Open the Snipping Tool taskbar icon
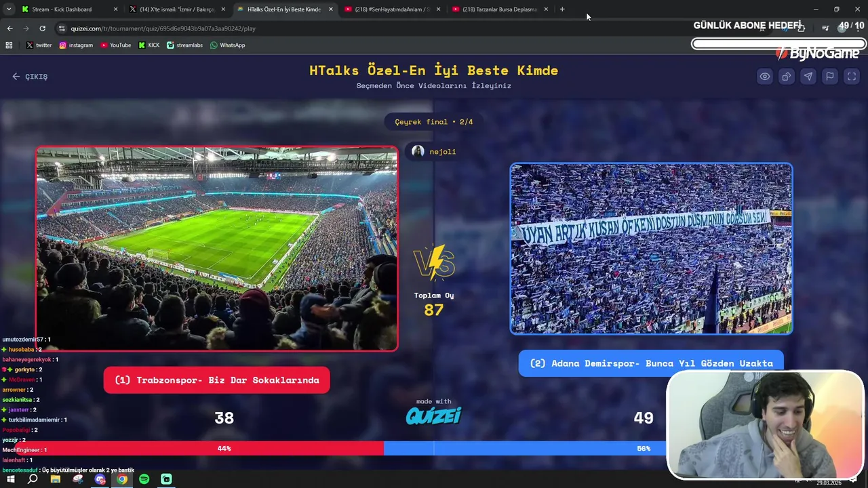The height and width of the screenshot is (488, 868). coord(78,479)
